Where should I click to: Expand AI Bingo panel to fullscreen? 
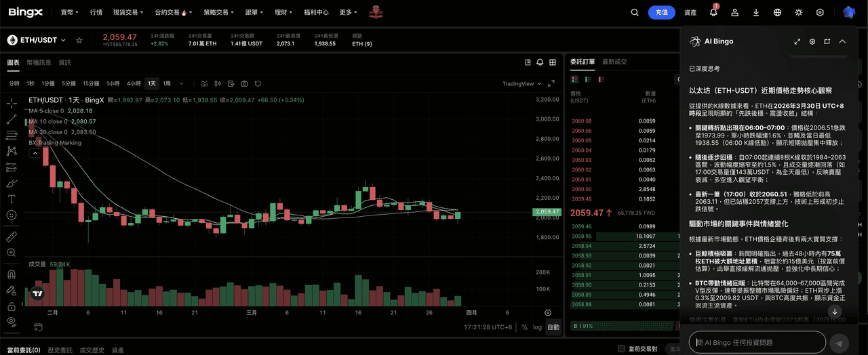[x=797, y=41]
